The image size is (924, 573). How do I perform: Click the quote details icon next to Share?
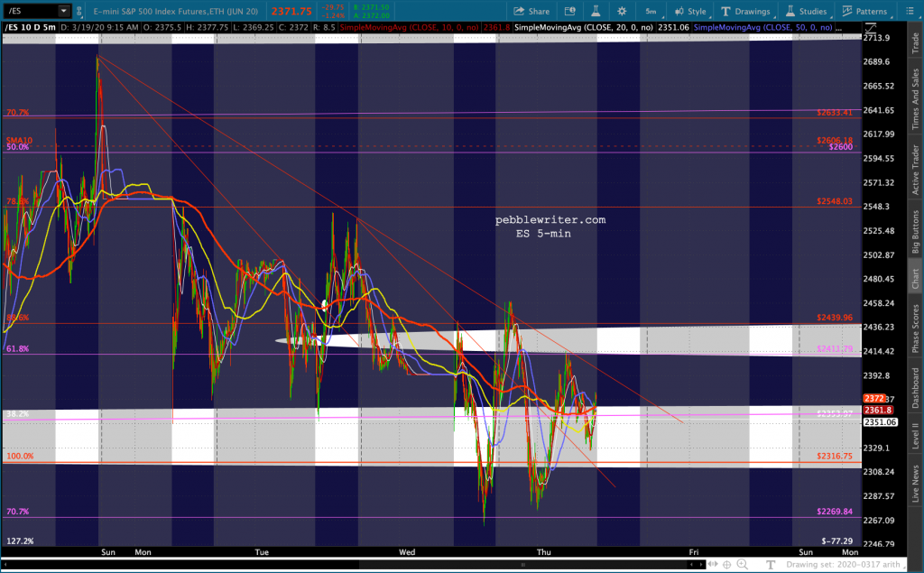point(570,11)
